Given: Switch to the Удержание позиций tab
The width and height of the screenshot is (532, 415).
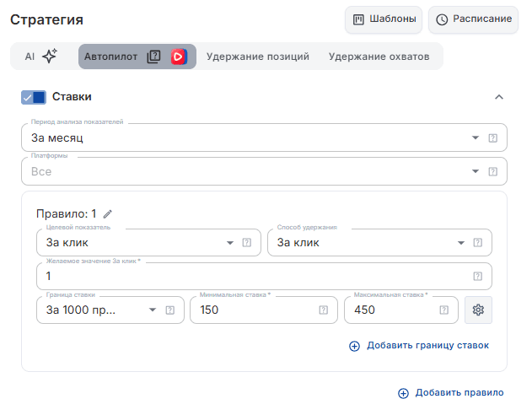Looking at the screenshot, I should coord(258,57).
